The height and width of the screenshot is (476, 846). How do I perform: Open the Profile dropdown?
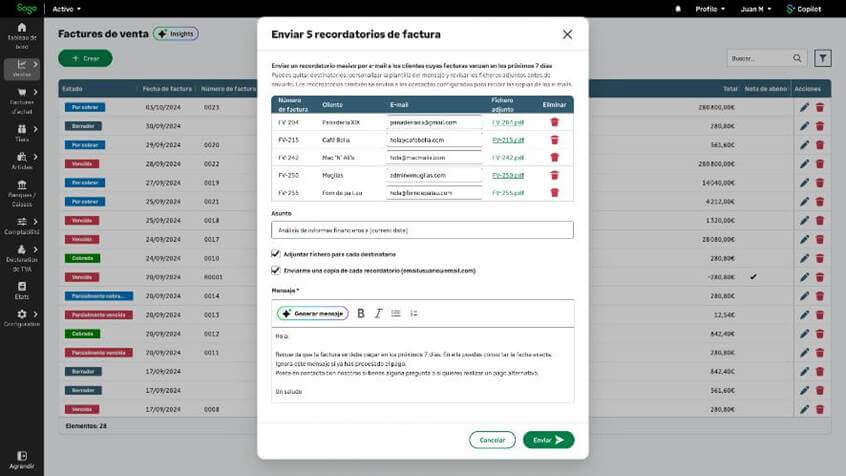click(710, 8)
